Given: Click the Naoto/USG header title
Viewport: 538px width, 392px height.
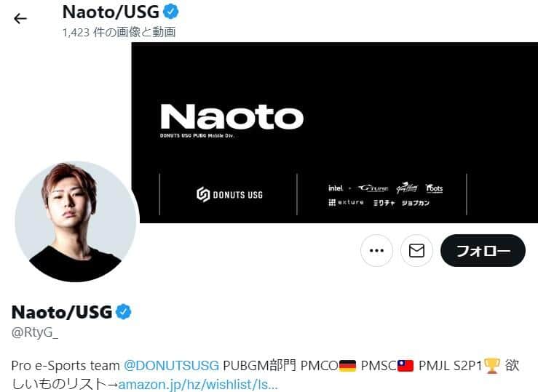Looking at the screenshot, I should point(111,12).
